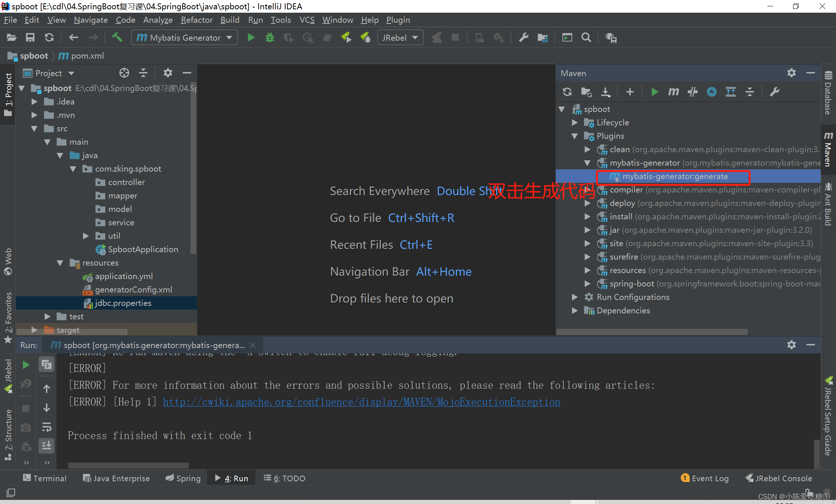836x504 pixels.
Task: Run the selected Maven goal with green play icon
Action: [x=654, y=92]
